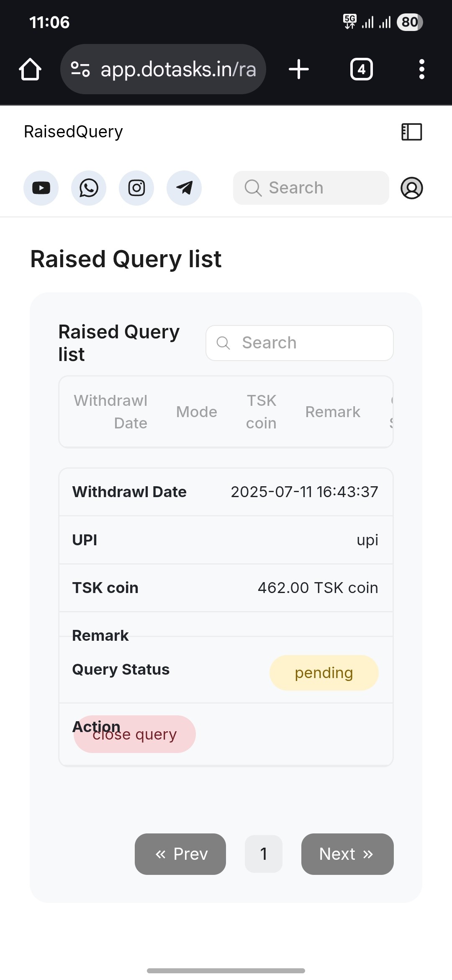Open the WhatsApp social icon
452x980 pixels.
click(89, 188)
